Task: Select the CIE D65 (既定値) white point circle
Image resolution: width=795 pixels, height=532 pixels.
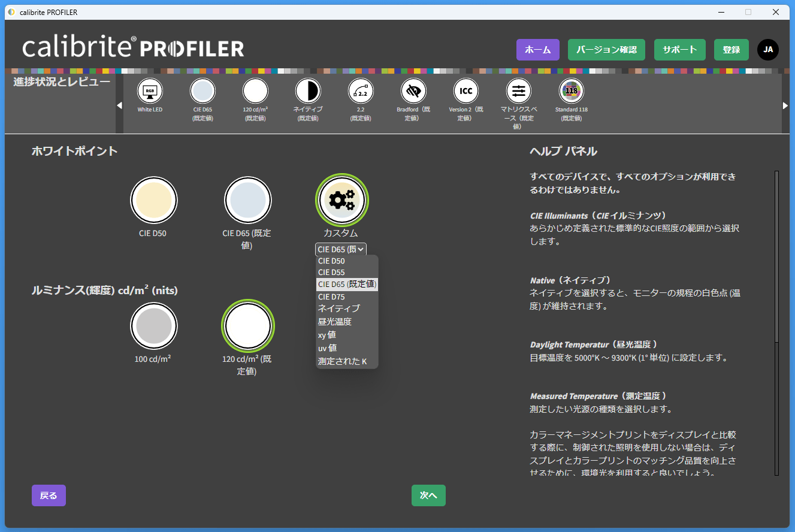Action: pyautogui.click(x=248, y=200)
